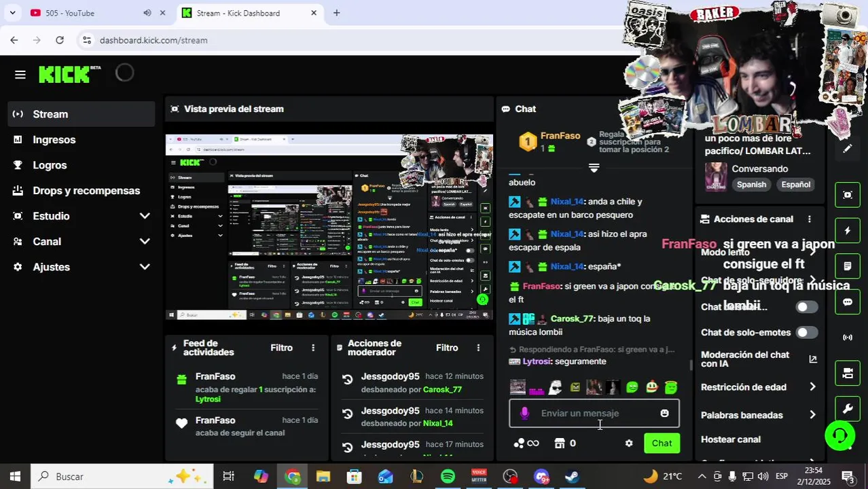Click the broadcast signal icon in the right strip
868x489 pixels.
coord(848,338)
